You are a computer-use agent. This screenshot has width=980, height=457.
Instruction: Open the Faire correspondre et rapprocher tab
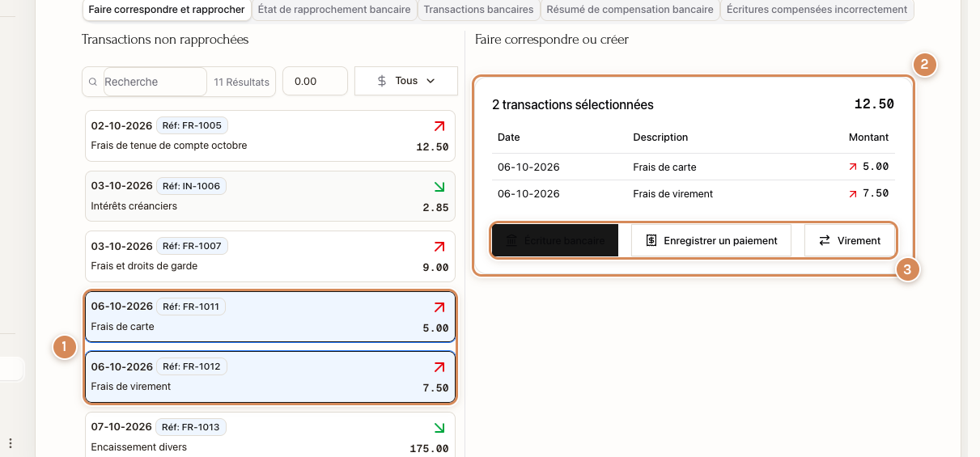[167, 10]
